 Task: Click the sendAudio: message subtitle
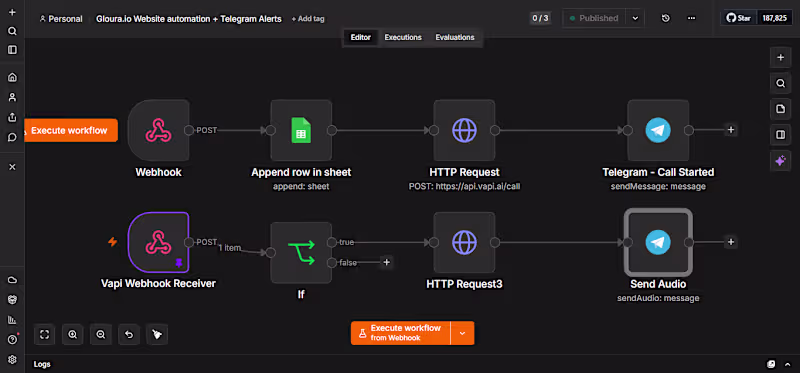[658, 298]
